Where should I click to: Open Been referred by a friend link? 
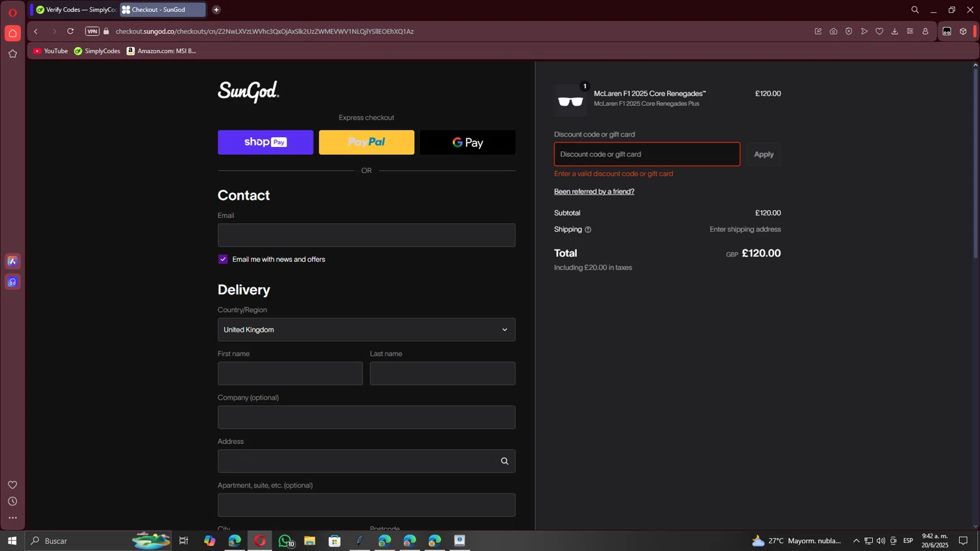pos(594,191)
